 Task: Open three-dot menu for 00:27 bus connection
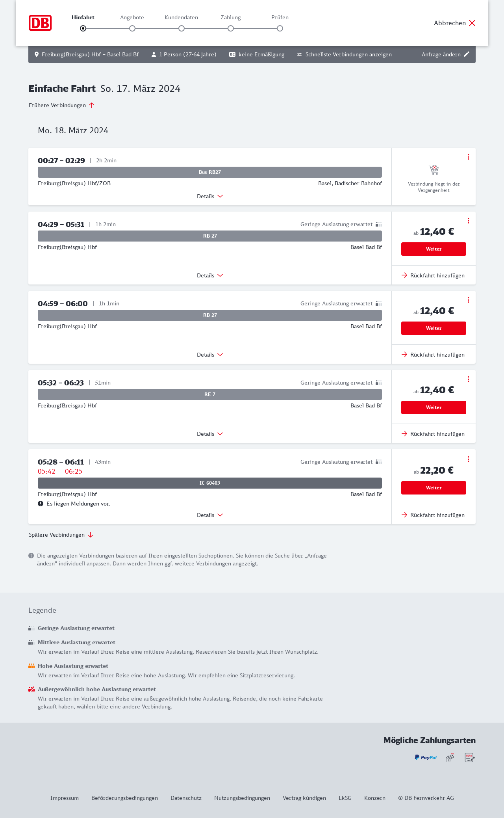pyautogui.click(x=468, y=157)
